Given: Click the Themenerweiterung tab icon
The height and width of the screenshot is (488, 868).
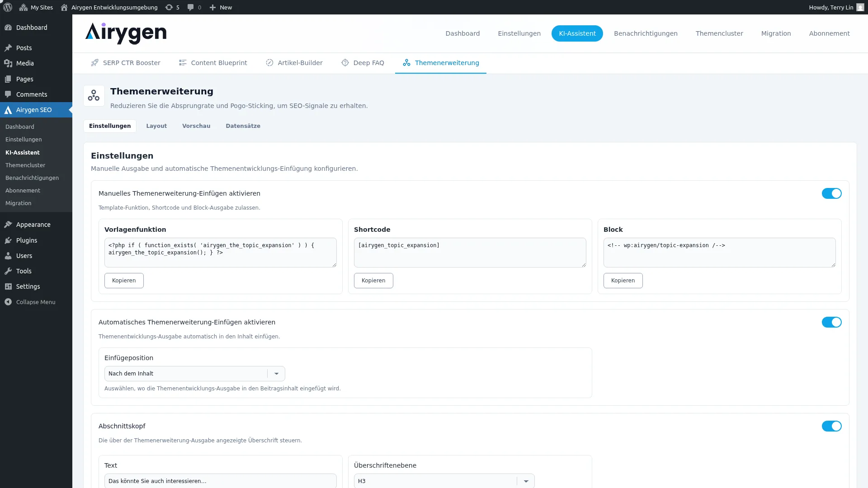Looking at the screenshot, I should [406, 63].
